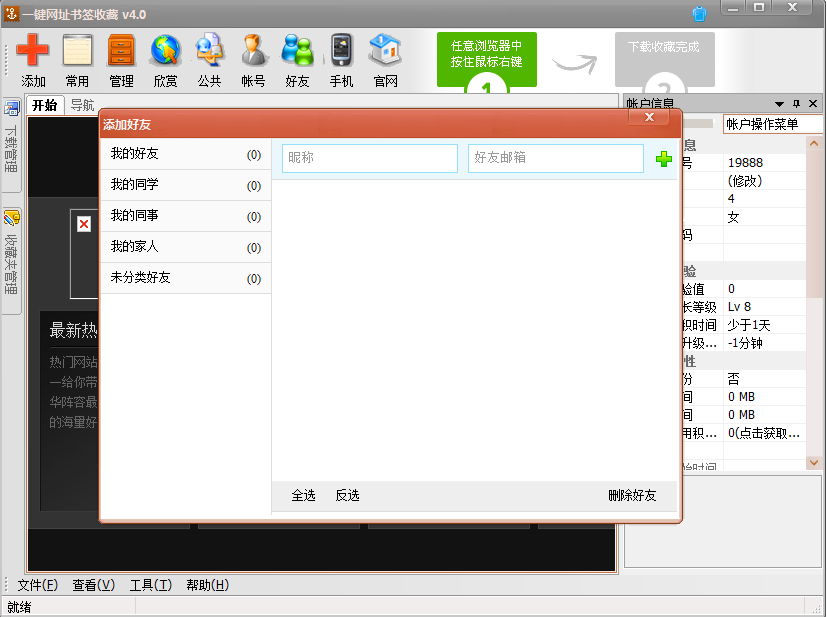
Task: Toggle pin on 帐户信息 panel
Action: (x=797, y=104)
